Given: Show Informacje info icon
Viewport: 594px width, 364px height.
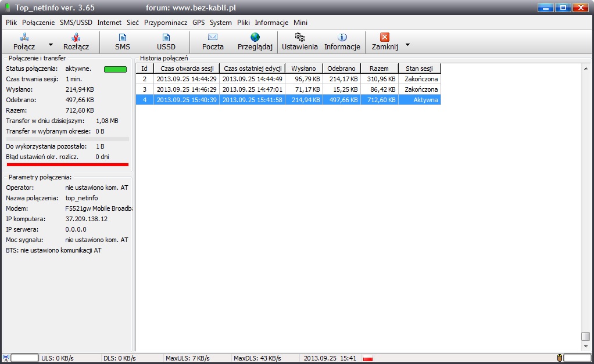Looking at the screenshot, I should pyautogui.click(x=342, y=37).
